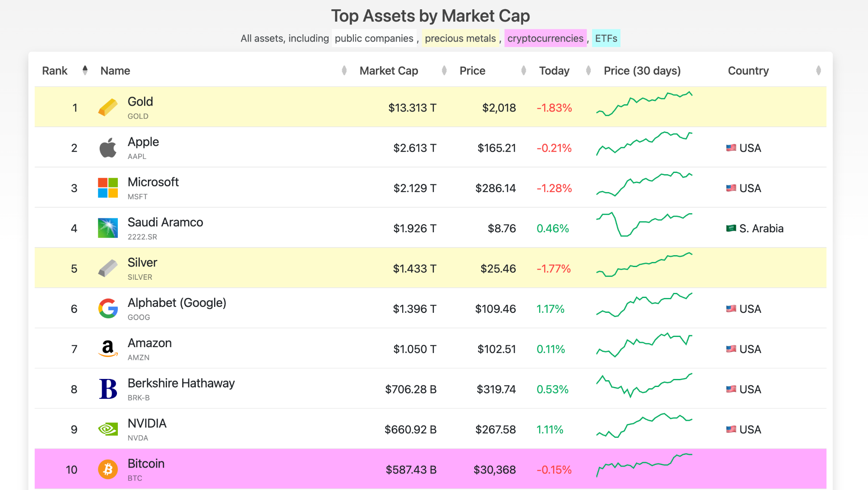Image resolution: width=868 pixels, height=490 pixels.
Task: Filter by ETFs tag
Action: [606, 39]
